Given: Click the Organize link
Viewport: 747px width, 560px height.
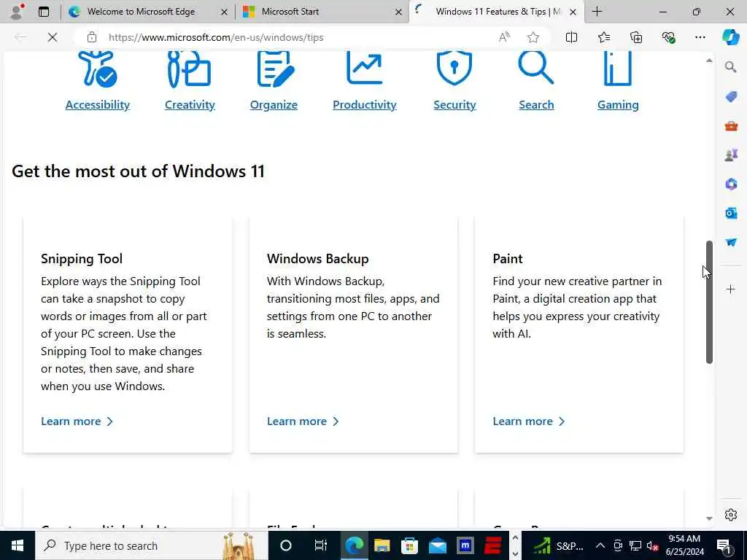Looking at the screenshot, I should click(274, 105).
